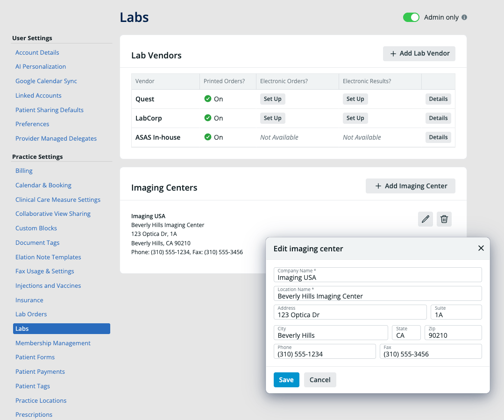Click into the Zip field
This screenshot has width=504, height=420.
[453, 333]
